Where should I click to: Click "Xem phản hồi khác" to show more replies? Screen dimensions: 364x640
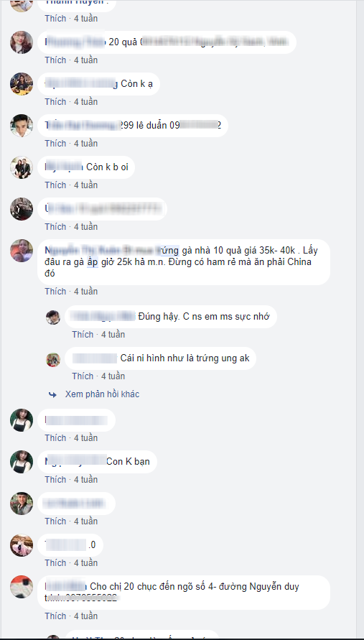pos(102,394)
